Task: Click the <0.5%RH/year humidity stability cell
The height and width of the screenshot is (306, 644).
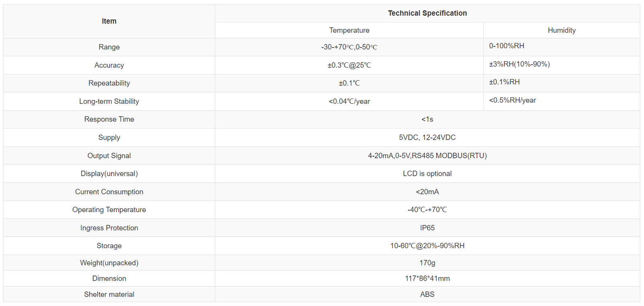Action: coord(512,101)
